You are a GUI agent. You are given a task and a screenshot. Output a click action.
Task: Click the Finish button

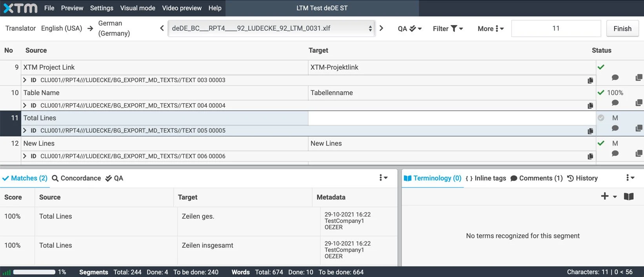(622, 29)
